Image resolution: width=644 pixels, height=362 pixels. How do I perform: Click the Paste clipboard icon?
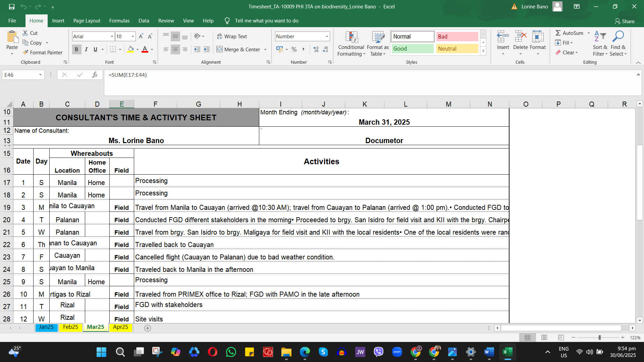[12, 37]
